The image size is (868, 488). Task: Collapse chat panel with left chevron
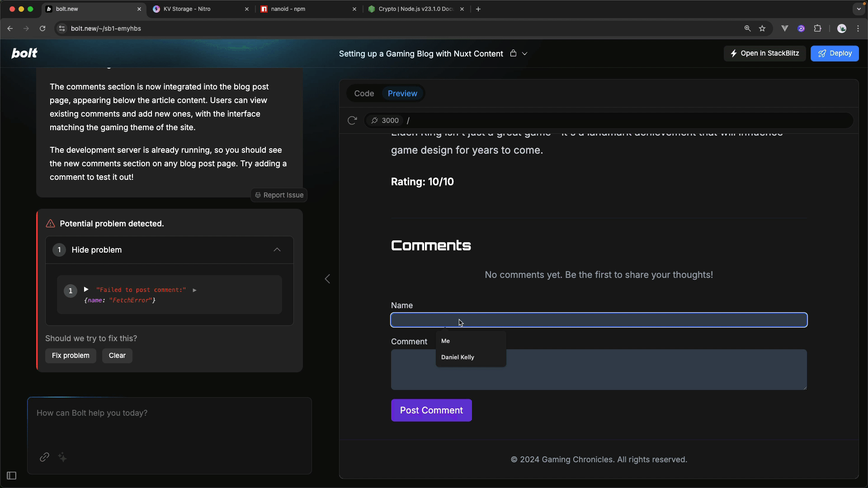point(327,279)
